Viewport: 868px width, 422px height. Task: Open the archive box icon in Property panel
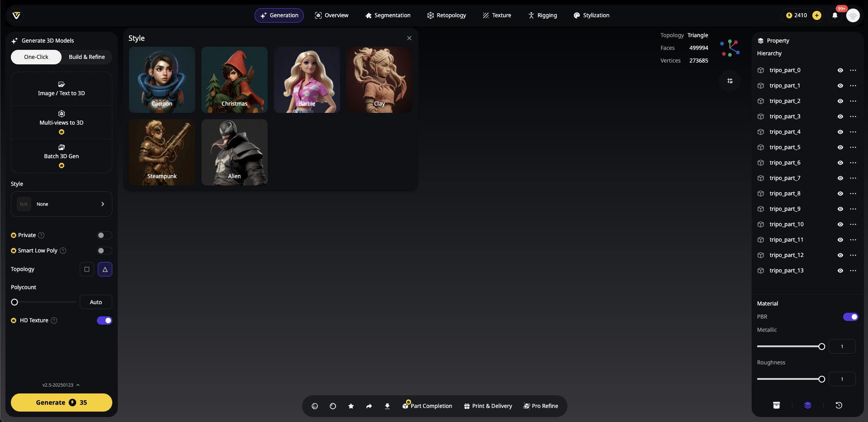777,405
